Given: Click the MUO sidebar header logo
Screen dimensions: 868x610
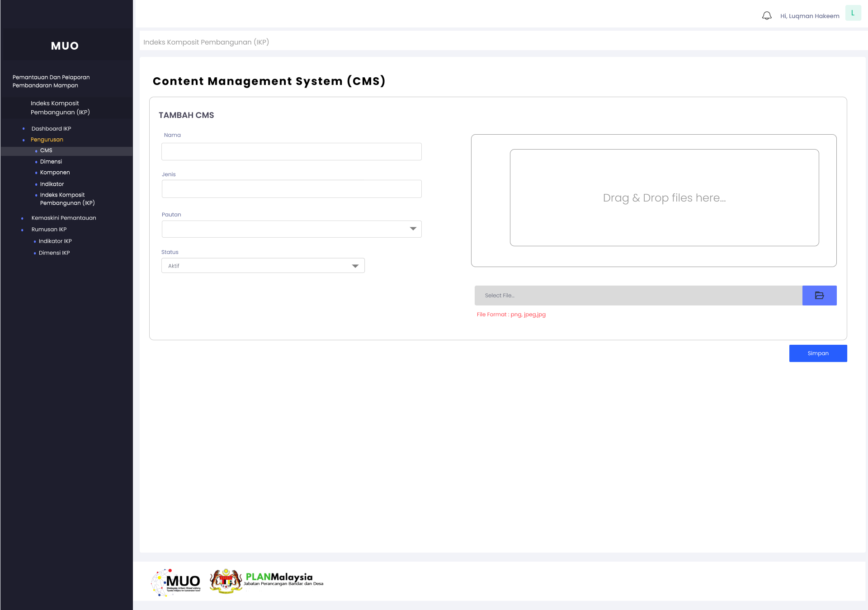Looking at the screenshot, I should pyautogui.click(x=65, y=46).
